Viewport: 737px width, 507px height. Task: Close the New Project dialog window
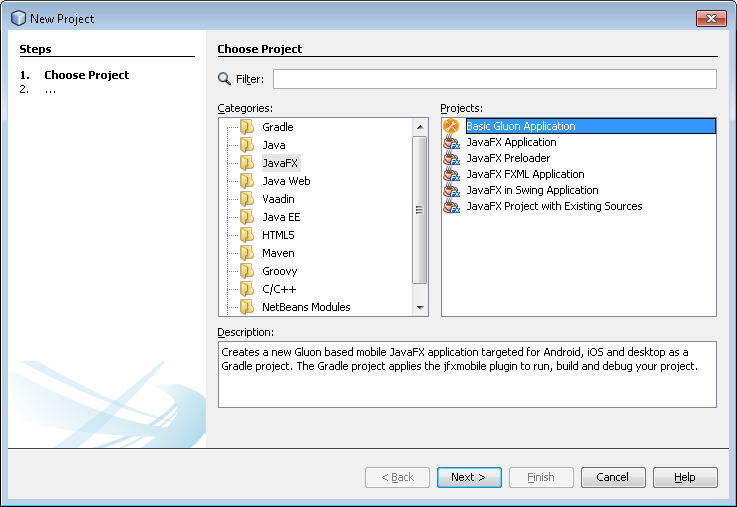[x=711, y=18]
